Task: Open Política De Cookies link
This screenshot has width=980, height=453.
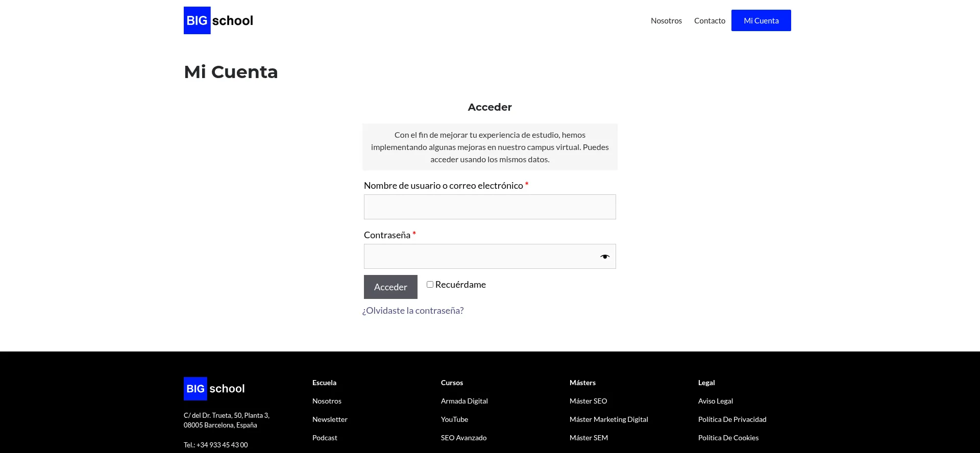Action: click(x=728, y=438)
